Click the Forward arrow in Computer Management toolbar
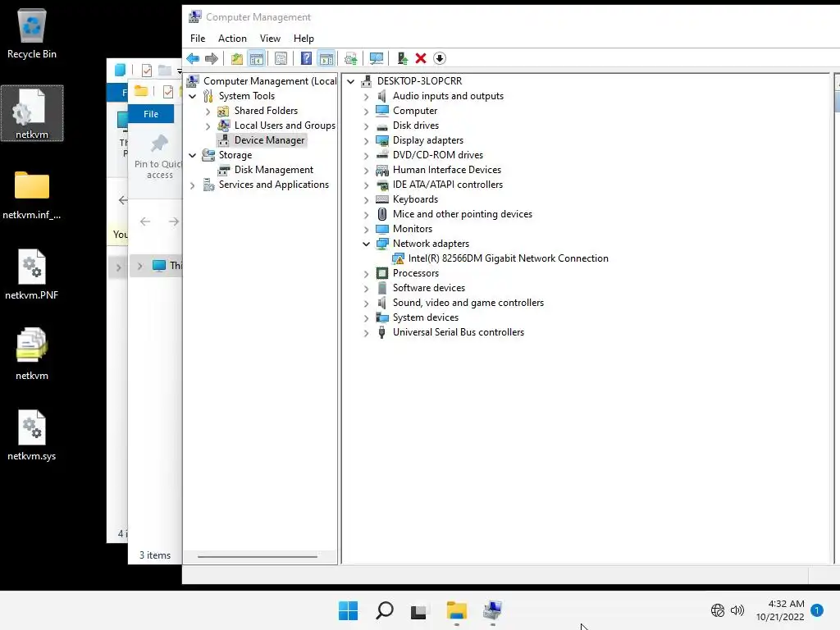The image size is (840, 630). (x=212, y=58)
